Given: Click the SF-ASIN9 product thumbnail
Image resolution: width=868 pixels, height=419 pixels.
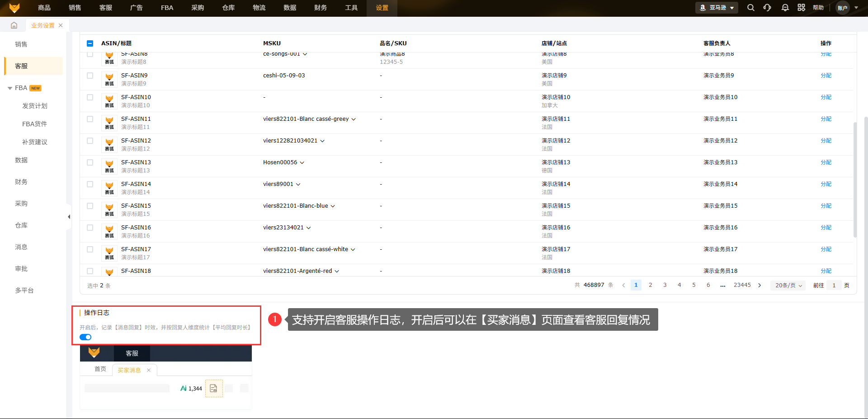Looking at the screenshot, I should tap(109, 79).
